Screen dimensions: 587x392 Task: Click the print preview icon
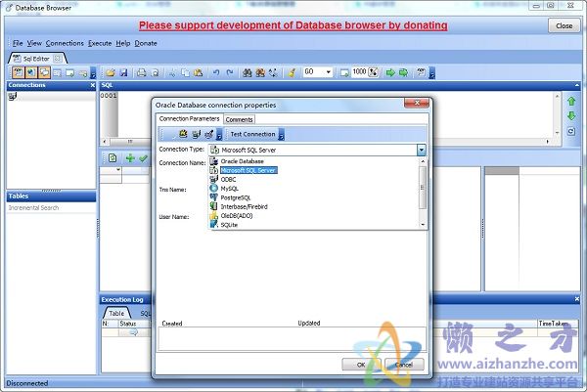point(155,72)
